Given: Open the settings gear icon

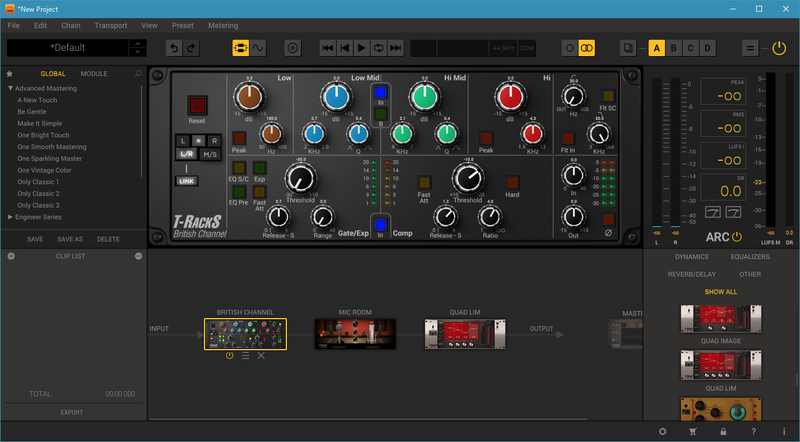Looking at the screenshot, I should click(x=662, y=432).
